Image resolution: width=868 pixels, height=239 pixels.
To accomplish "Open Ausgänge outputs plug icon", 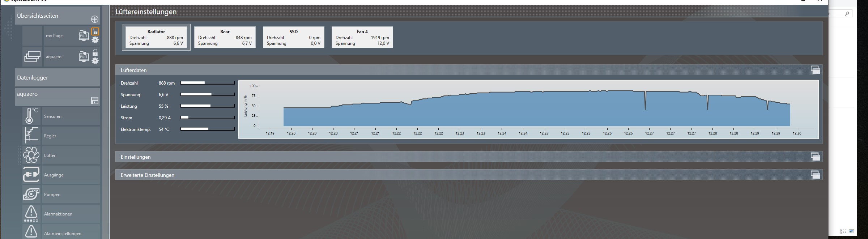I will click(31, 175).
